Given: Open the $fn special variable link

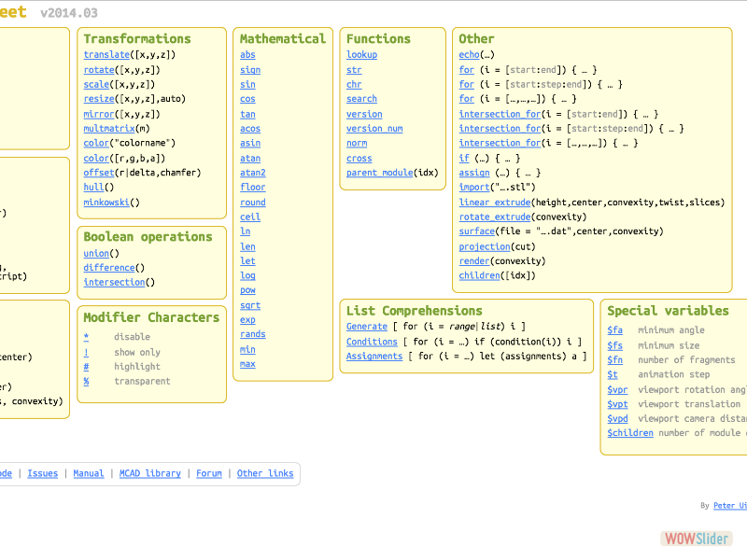Looking at the screenshot, I should pos(615,360).
